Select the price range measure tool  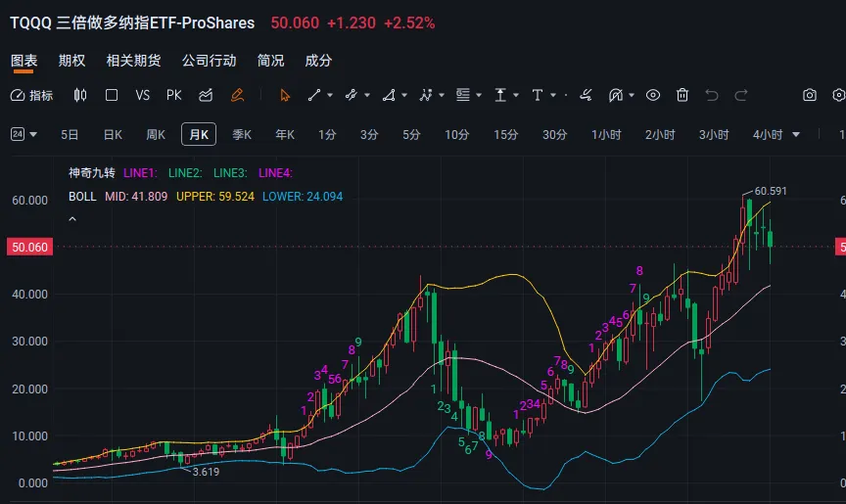point(500,95)
